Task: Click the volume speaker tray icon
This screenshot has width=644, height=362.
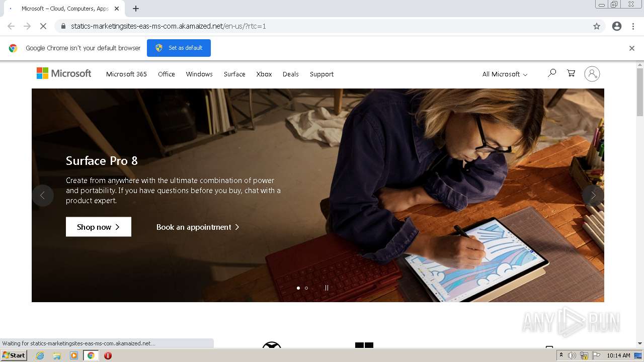Action: [572, 355]
